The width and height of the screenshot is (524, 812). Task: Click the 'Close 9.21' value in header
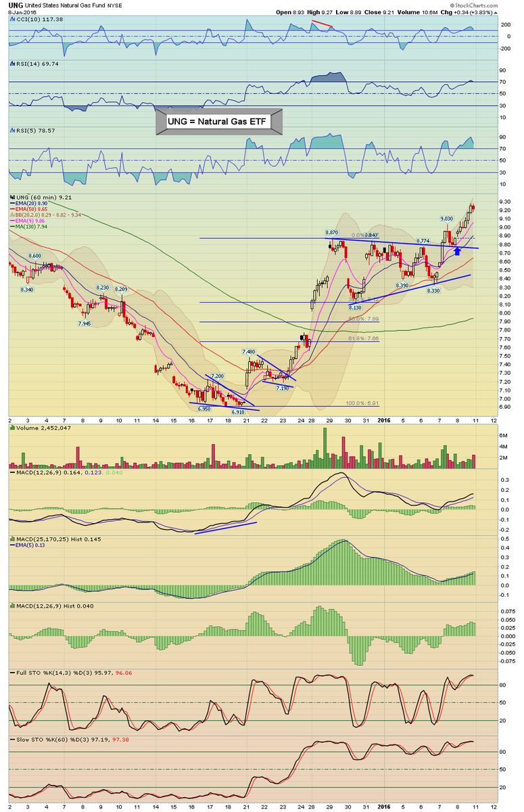[379, 13]
